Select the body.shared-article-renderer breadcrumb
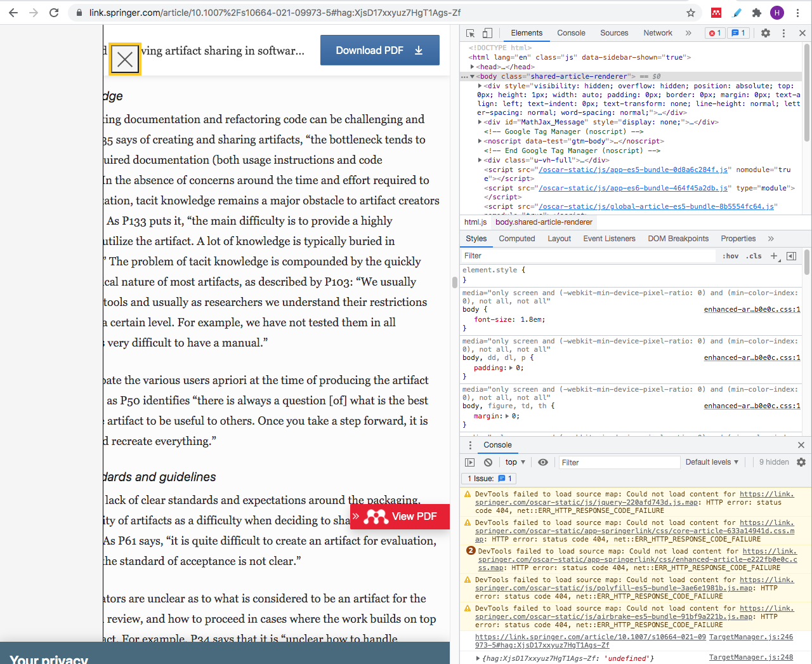Screen dimensions: 812x664 pyautogui.click(x=544, y=222)
